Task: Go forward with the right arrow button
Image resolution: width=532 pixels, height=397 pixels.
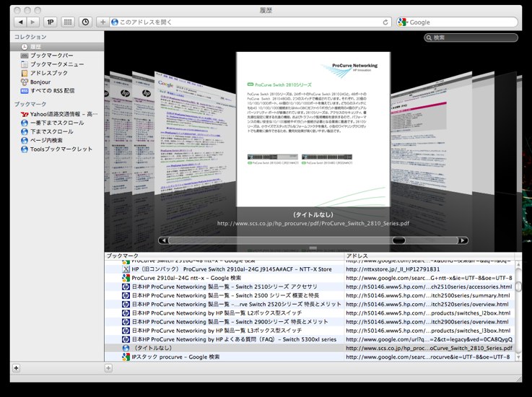Action: click(x=33, y=22)
